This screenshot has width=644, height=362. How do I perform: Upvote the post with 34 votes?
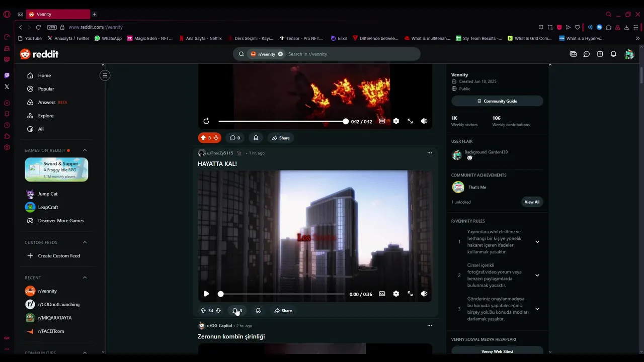pos(203,311)
